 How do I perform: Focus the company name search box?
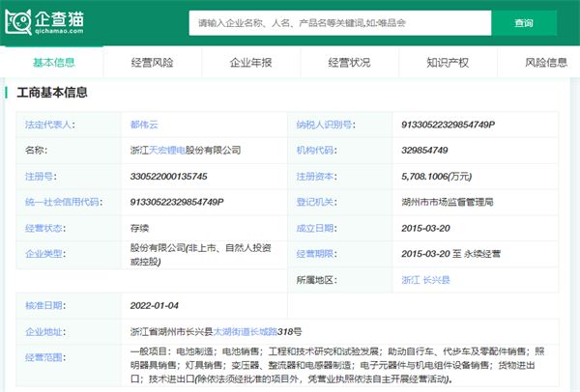[x=338, y=22]
